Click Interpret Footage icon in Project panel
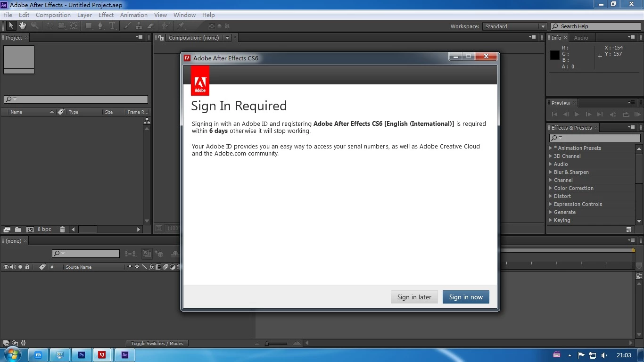The image size is (644, 362). click(x=7, y=230)
